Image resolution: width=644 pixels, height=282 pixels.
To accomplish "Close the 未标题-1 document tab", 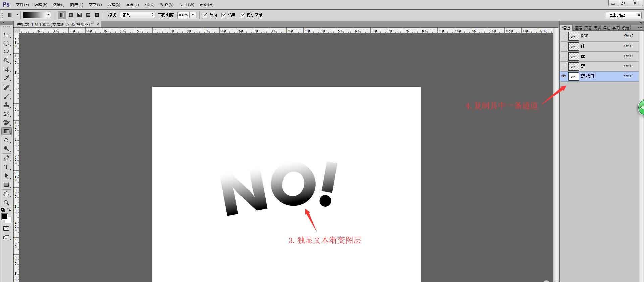I will pyautogui.click(x=98, y=24).
